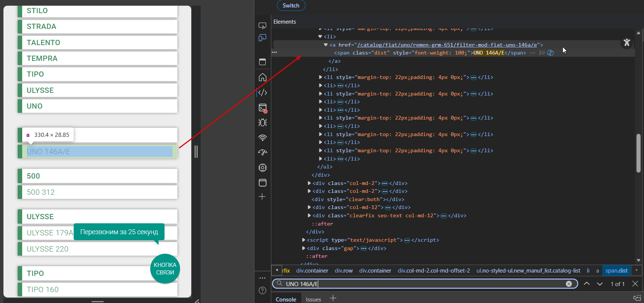Open DevTools help question mark icon
The image size is (644, 303).
pos(262,290)
